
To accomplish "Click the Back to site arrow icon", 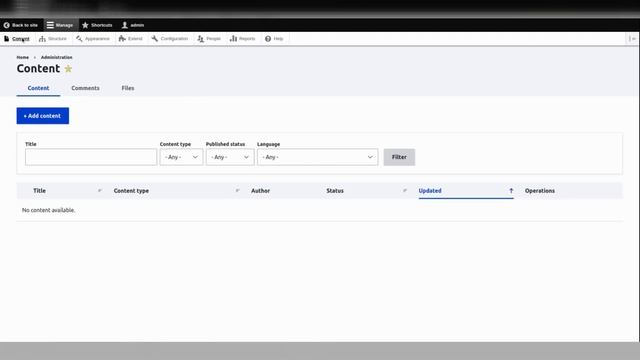I will [7, 25].
